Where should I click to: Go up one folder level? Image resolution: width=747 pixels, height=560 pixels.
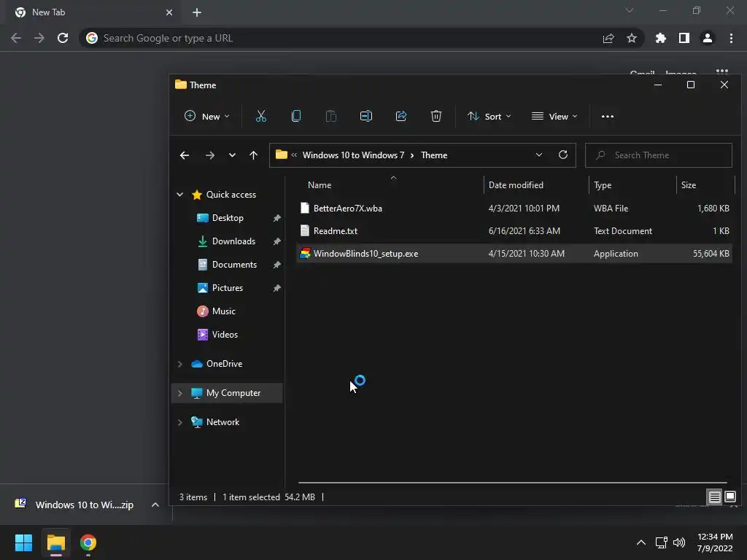[253, 155]
